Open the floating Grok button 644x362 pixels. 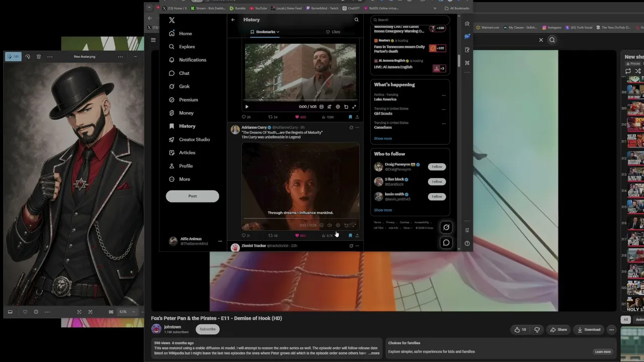[446, 227]
